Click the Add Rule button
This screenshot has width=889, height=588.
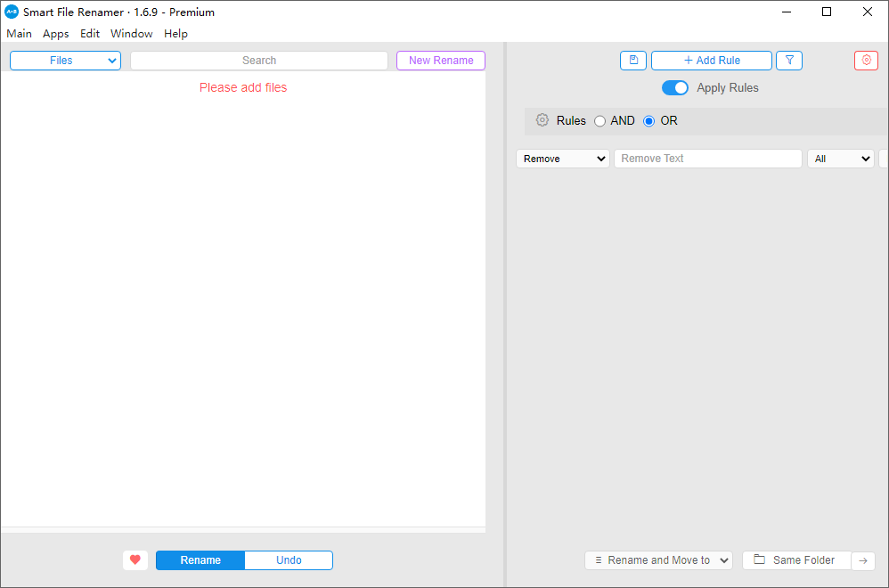click(x=712, y=61)
